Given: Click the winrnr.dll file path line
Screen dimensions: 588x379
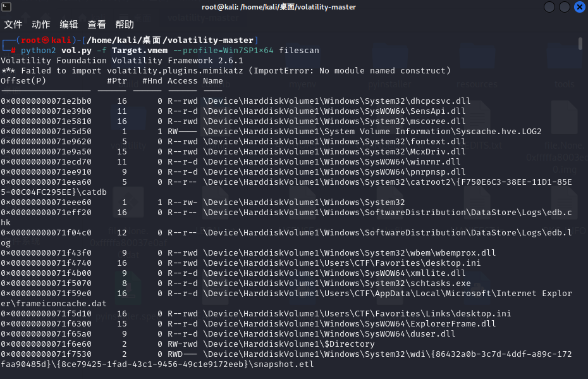Looking at the screenshot, I should pyautogui.click(x=331, y=162).
